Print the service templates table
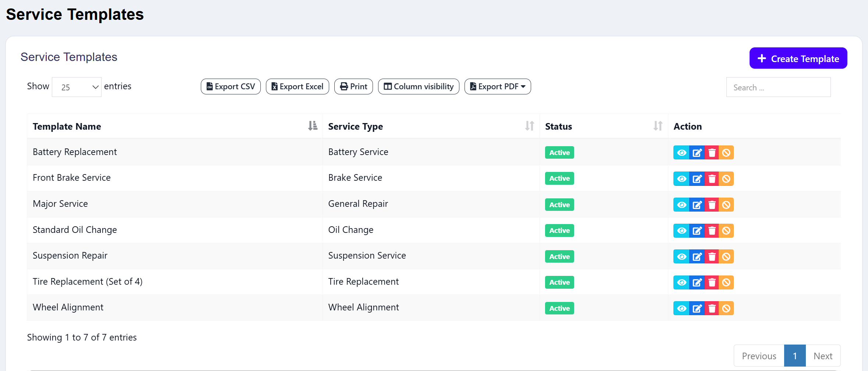This screenshot has height=371, width=868. pos(353,87)
